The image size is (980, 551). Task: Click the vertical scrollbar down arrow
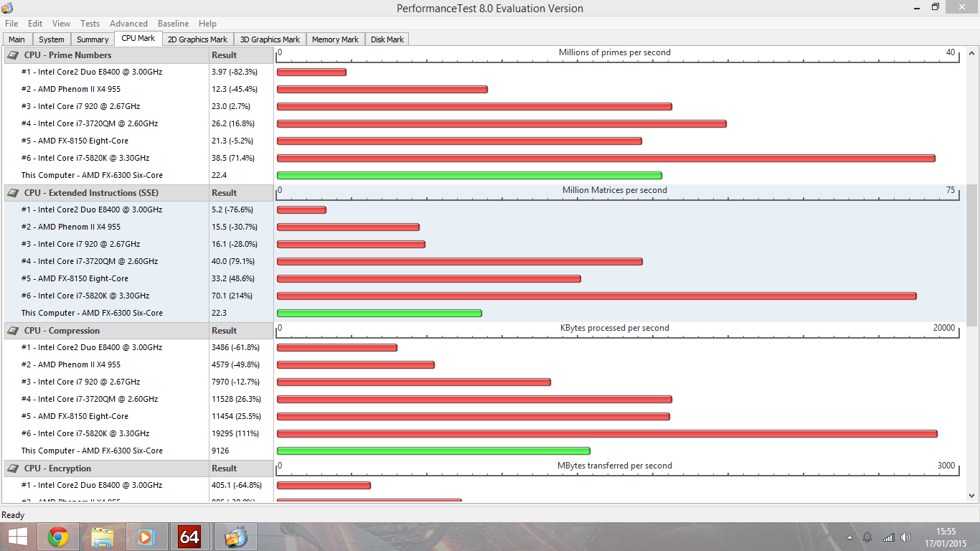[972, 496]
